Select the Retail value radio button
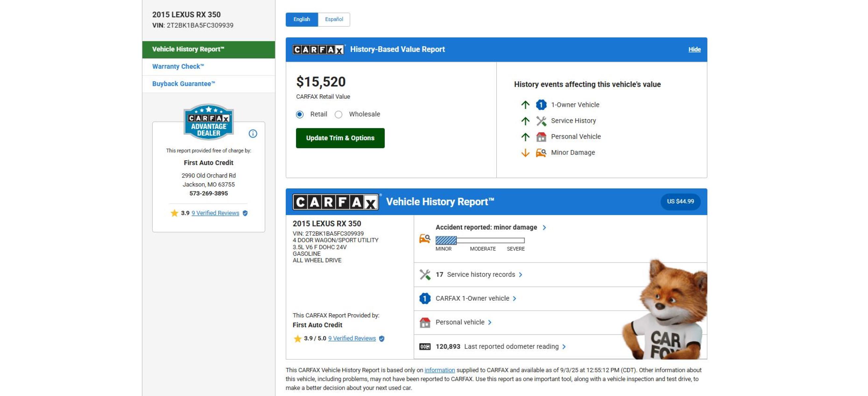This screenshot has width=868, height=396. pyautogui.click(x=300, y=115)
